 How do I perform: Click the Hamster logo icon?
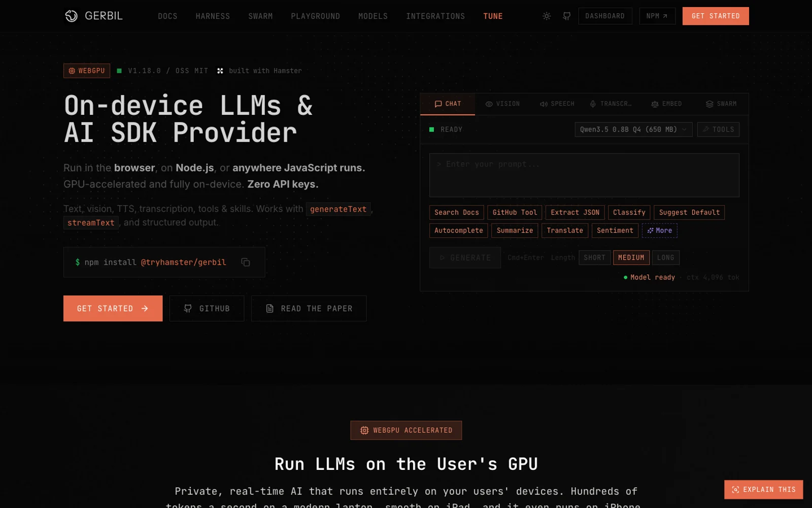click(x=220, y=71)
